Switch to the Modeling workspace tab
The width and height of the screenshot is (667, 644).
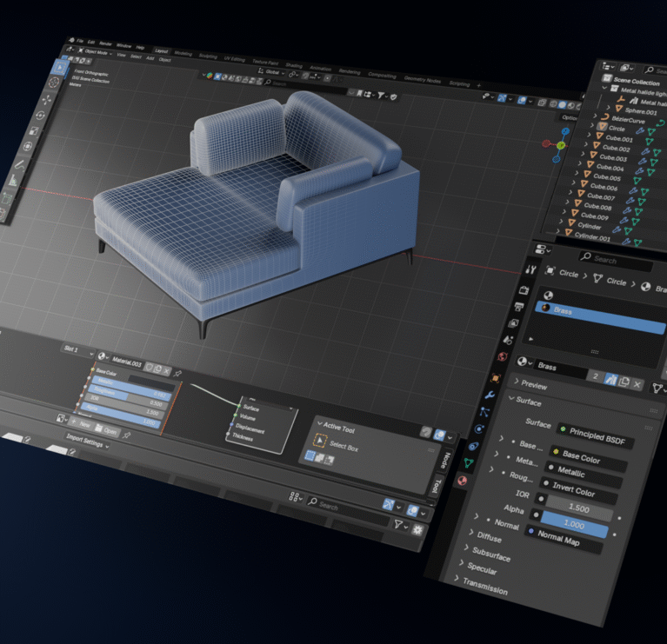tap(183, 53)
